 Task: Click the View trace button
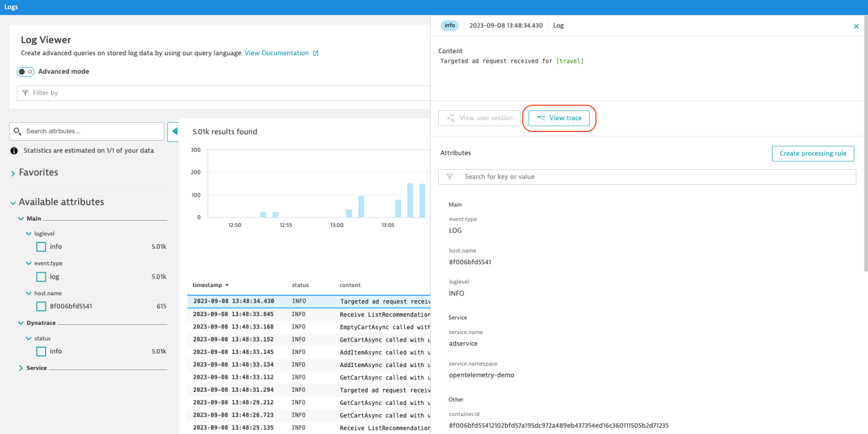[560, 118]
